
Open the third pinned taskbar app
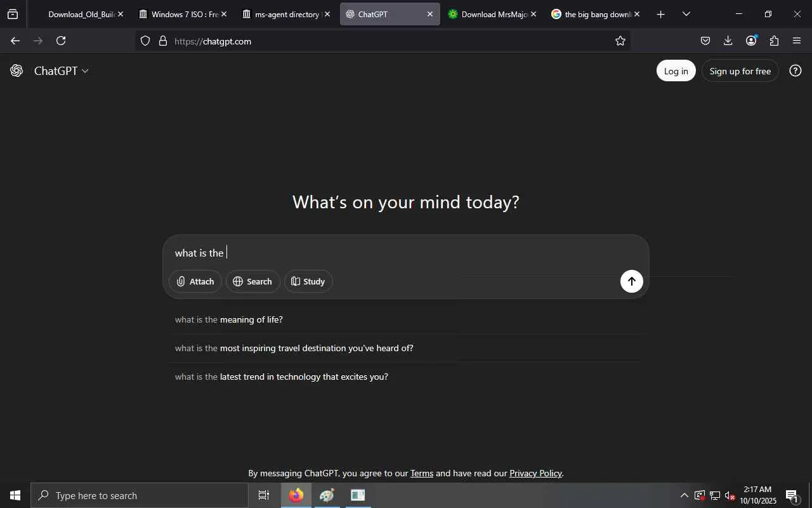click(358, 495)
